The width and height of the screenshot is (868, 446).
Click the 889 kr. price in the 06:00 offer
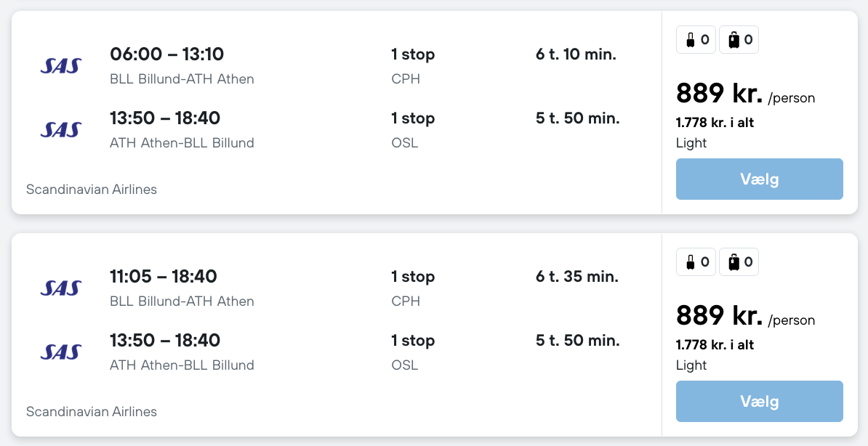coord(719,94)
